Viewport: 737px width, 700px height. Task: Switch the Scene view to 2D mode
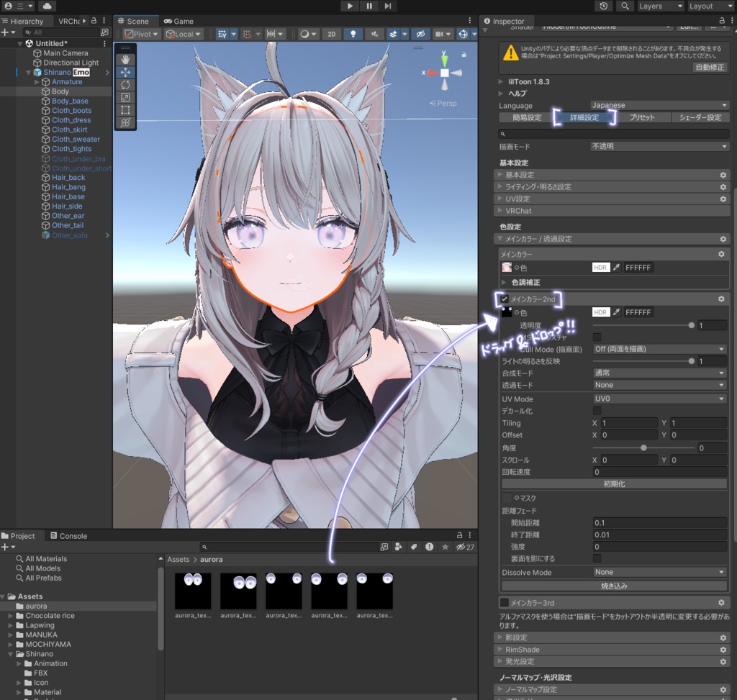point(330,35)
